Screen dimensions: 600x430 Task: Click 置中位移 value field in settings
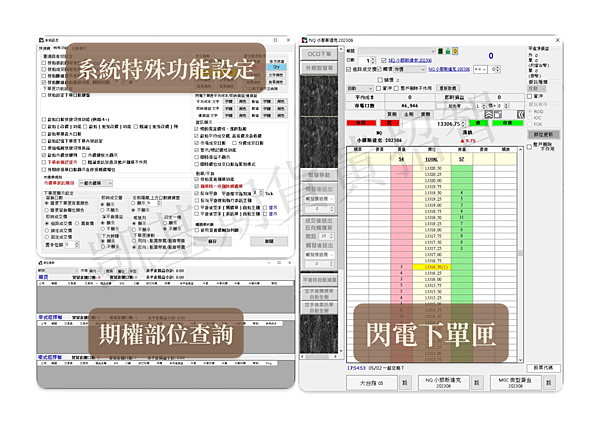click(x=70, y=244)
